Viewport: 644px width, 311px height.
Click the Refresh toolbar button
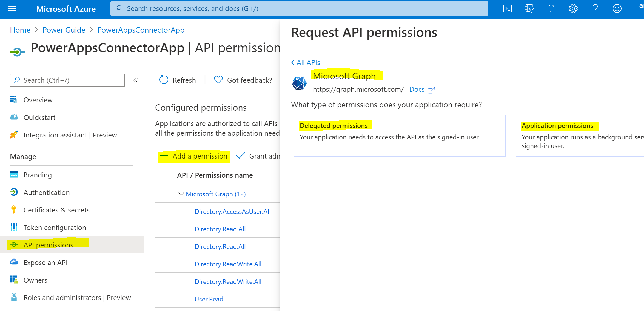(178, 80)
